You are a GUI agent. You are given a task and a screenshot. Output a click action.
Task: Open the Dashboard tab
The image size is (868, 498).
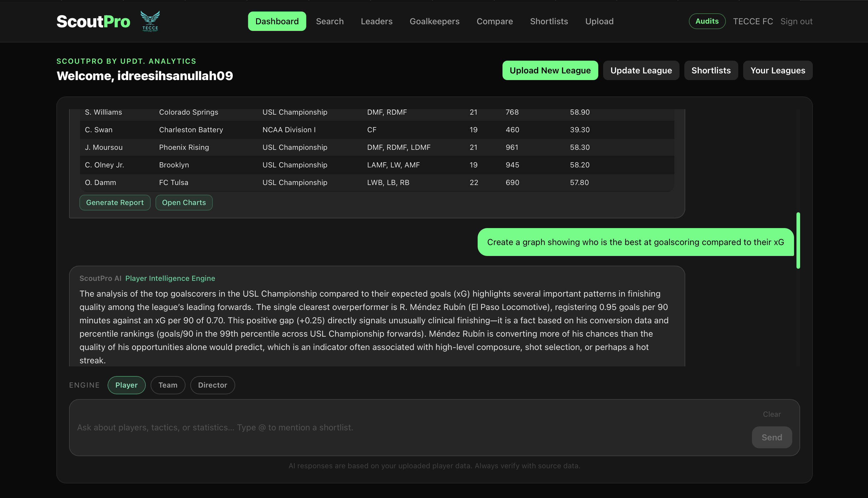tap(277, 21)
